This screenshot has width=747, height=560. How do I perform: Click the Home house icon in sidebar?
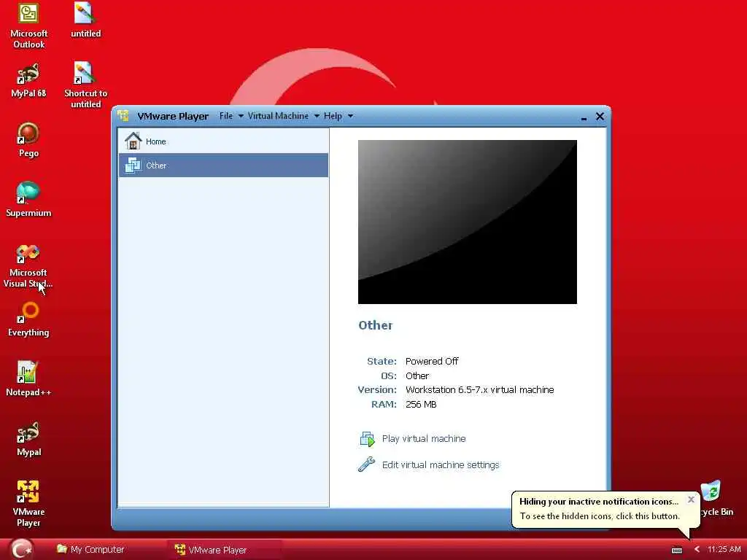click(133, 141)
